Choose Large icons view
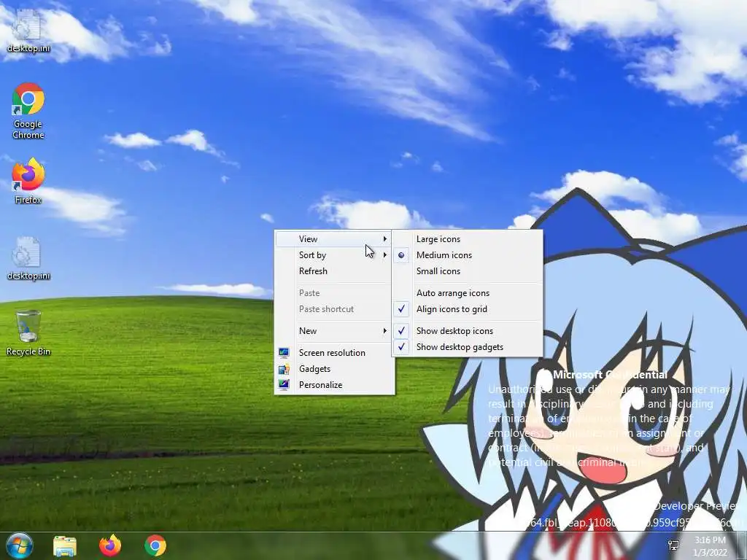The image size is (747, 560). [468, 239]
